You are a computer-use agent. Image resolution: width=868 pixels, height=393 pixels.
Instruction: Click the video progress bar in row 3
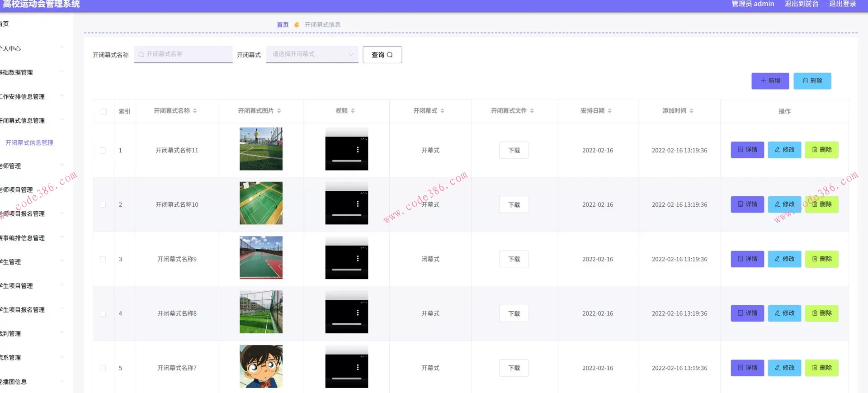(347, 270)
